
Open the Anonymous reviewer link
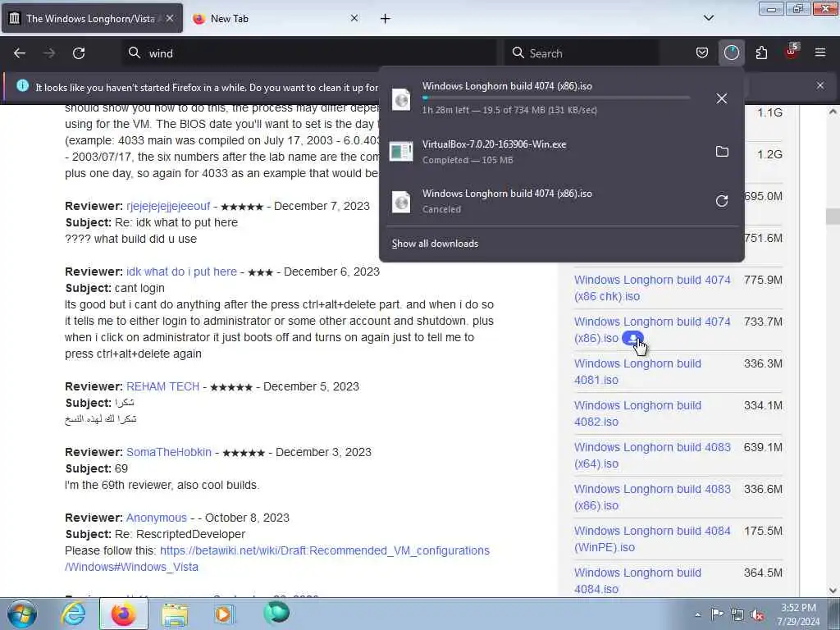pos(157,518)
